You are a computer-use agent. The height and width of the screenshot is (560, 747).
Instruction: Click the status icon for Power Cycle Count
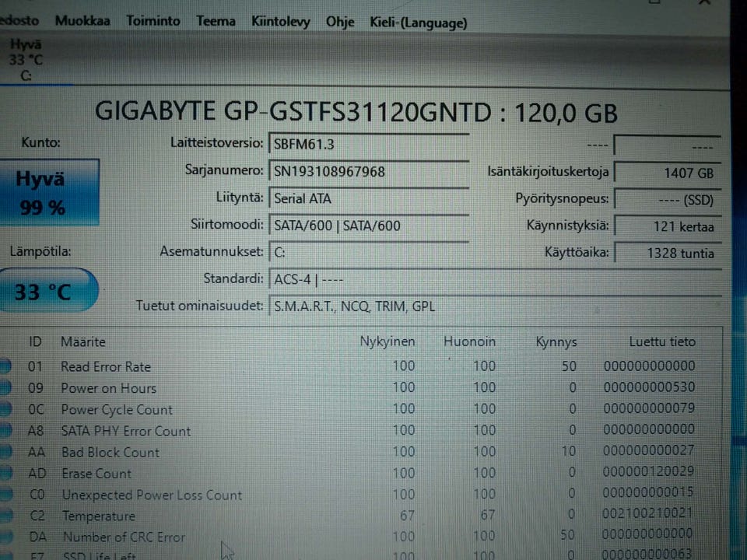tap(5, 409)
